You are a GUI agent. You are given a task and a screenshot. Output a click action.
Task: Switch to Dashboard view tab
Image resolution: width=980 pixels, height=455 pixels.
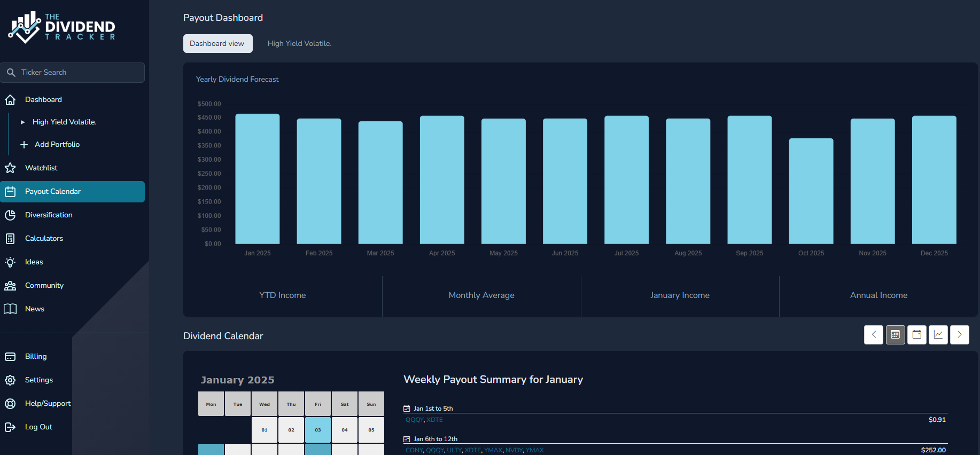coord(217,44)
